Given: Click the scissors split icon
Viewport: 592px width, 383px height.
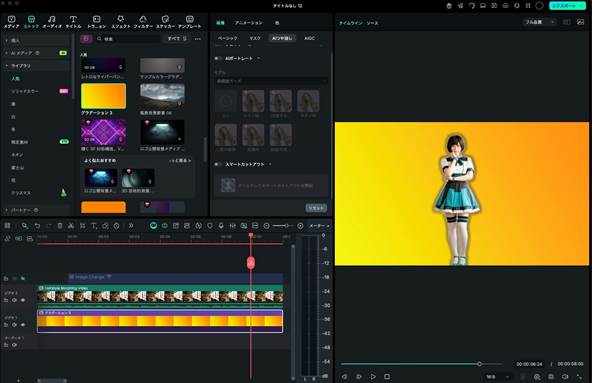Looking at the screenshot, I should click(71, 226).
